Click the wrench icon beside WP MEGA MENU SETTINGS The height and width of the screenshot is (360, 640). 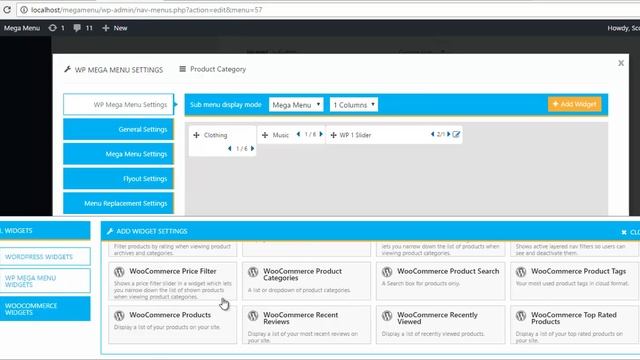point(67,69)
